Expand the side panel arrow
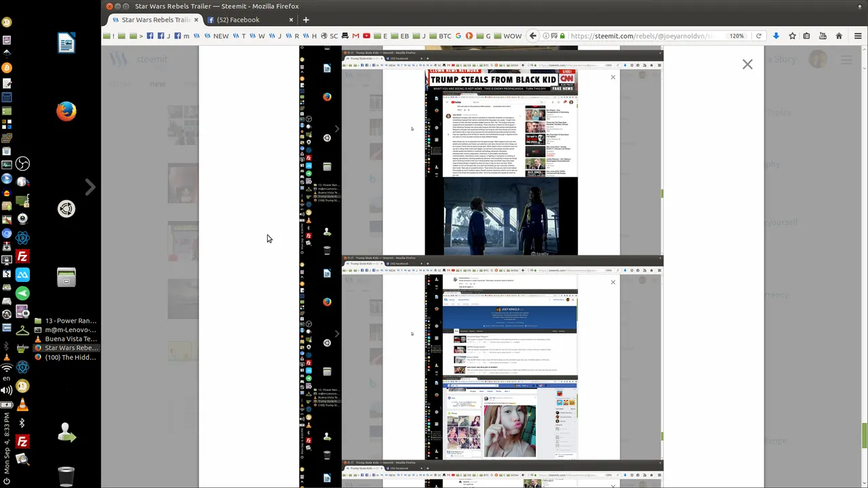The image size is (868, 488). (90, 186)
